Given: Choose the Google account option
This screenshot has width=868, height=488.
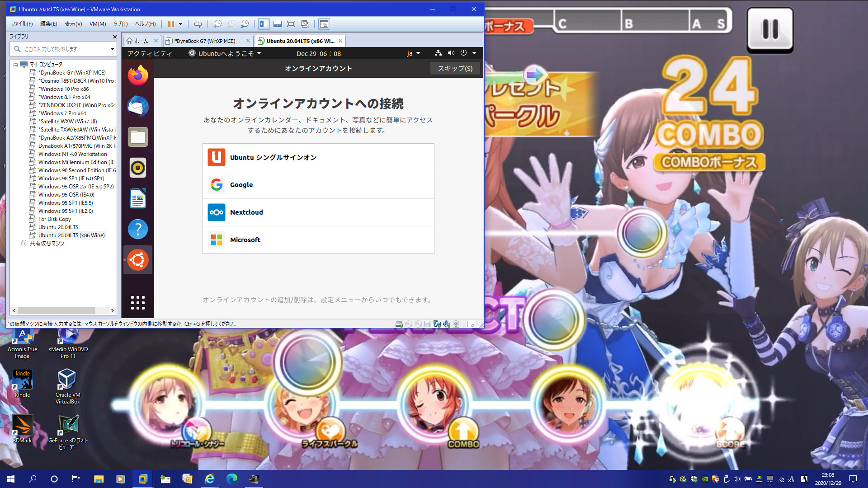Looking at the screenshot, I should pyautogui.click(x=318, y=185).
